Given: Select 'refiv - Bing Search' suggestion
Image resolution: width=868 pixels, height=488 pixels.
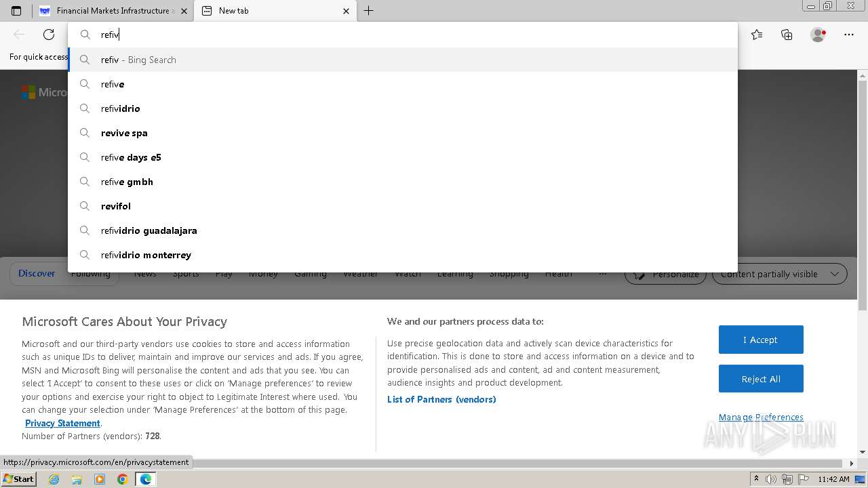Looking at the screenshot, I should click(403, 60).
